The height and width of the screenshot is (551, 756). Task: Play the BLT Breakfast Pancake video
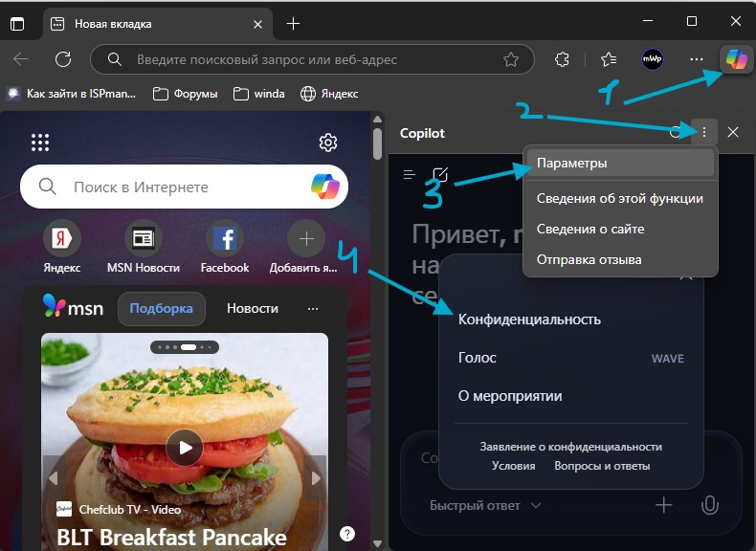click(185, 448)
